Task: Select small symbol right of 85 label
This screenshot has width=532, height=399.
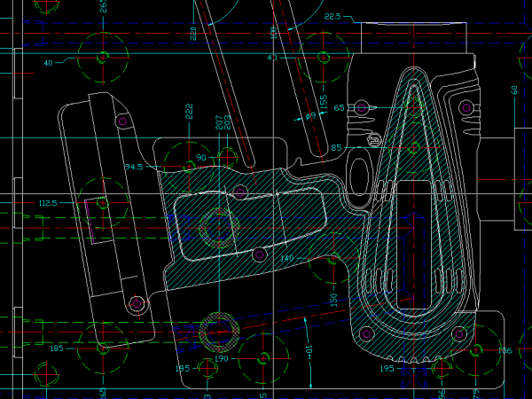Action: click(x=374, y=139)
